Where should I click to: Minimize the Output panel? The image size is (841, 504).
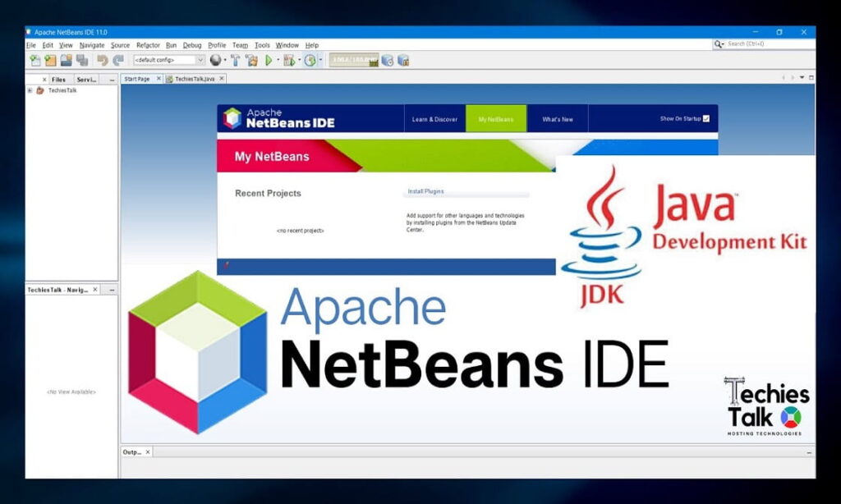tap(809, 452)
